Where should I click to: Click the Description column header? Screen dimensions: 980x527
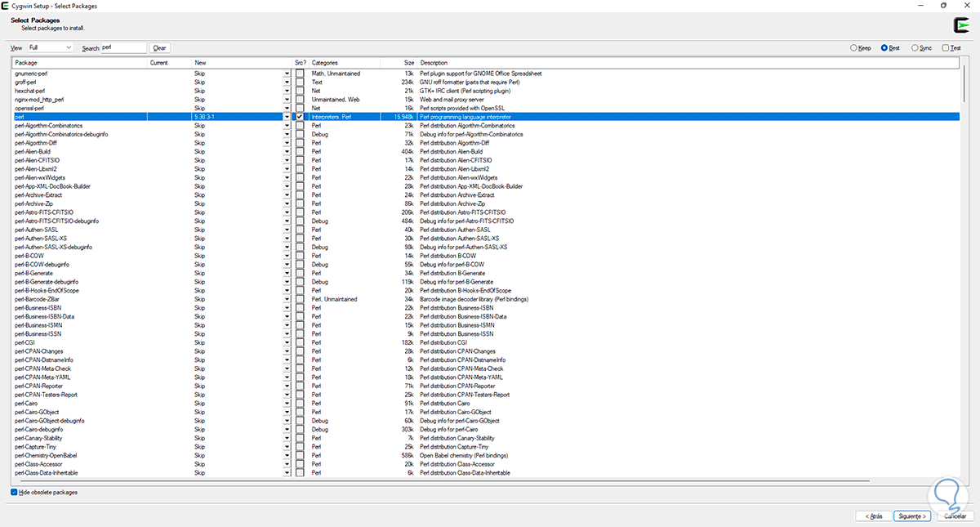[688, 63]
